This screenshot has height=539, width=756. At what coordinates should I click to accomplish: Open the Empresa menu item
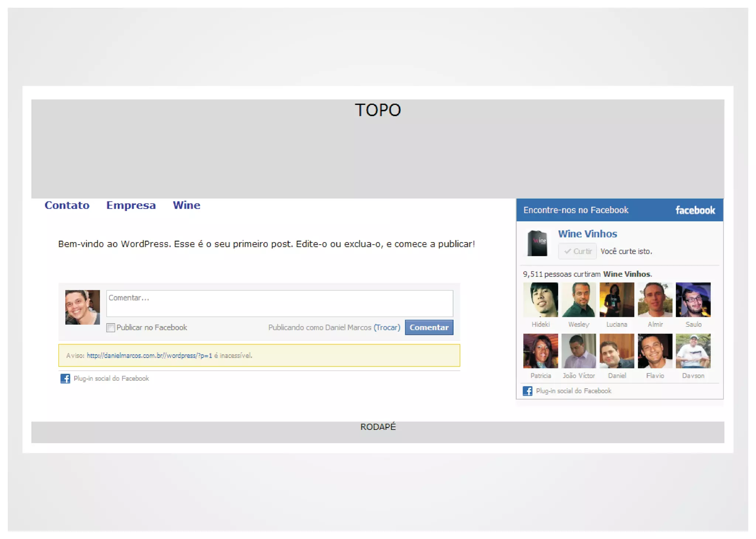pos(131,205)
